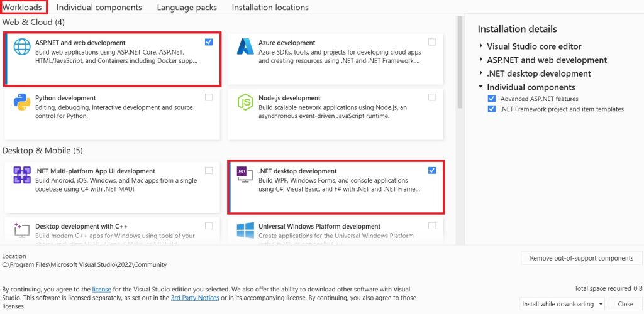
Task: Check .NET Multi-platform App UI development box
Action: tap(209, 170)
